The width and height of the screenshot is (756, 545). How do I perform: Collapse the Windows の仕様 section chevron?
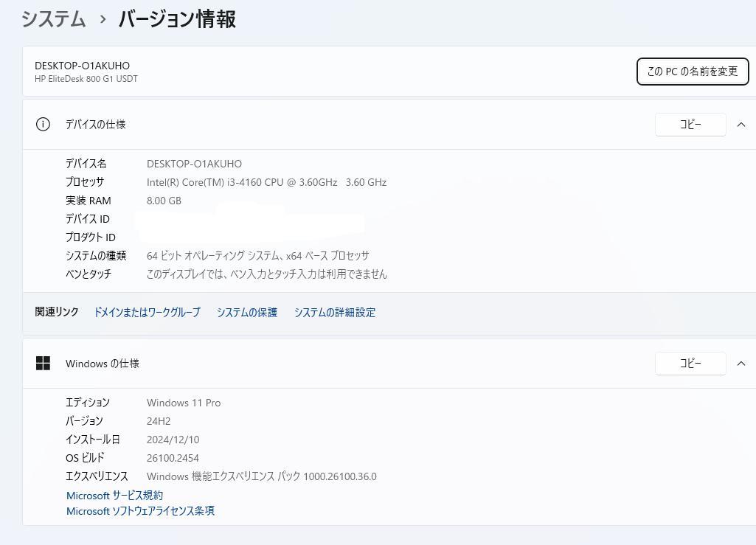click(x=741, y=363)
